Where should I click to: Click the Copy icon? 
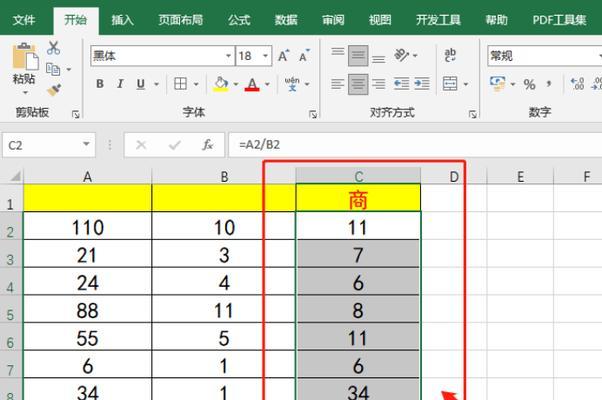pos(53,69)
